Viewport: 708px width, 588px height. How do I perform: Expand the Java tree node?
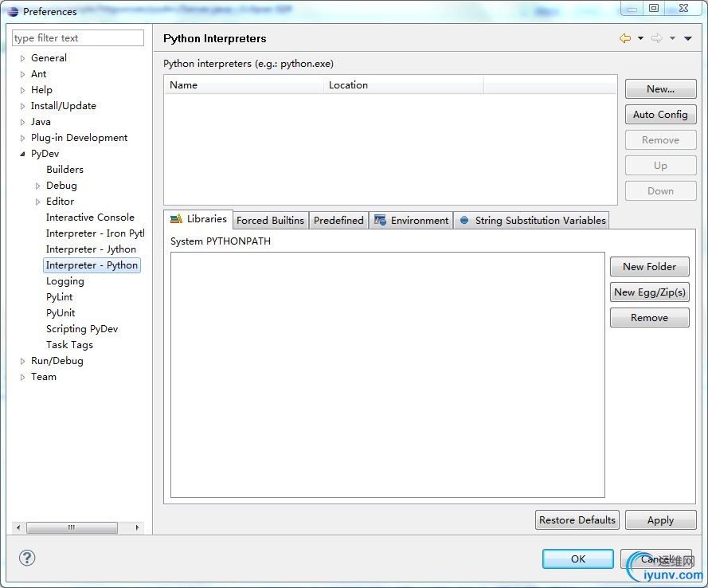pyautogui.click(x=22, y=122)
